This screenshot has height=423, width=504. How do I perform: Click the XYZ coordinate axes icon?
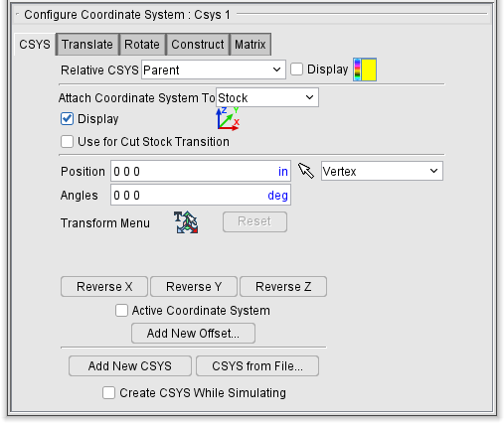pyautogui.click(x=228, y=119)
